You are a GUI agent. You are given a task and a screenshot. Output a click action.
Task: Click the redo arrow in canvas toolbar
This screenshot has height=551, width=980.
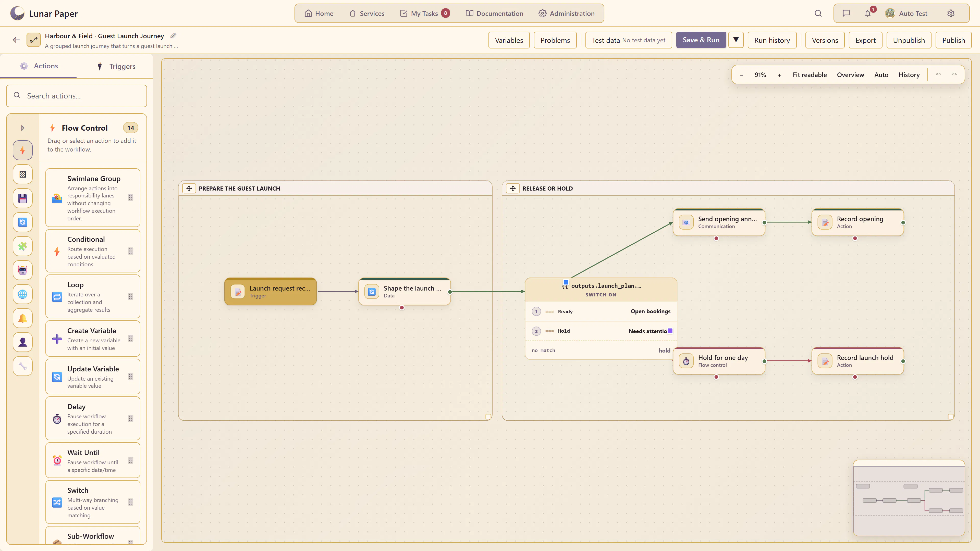coord(954,74)
